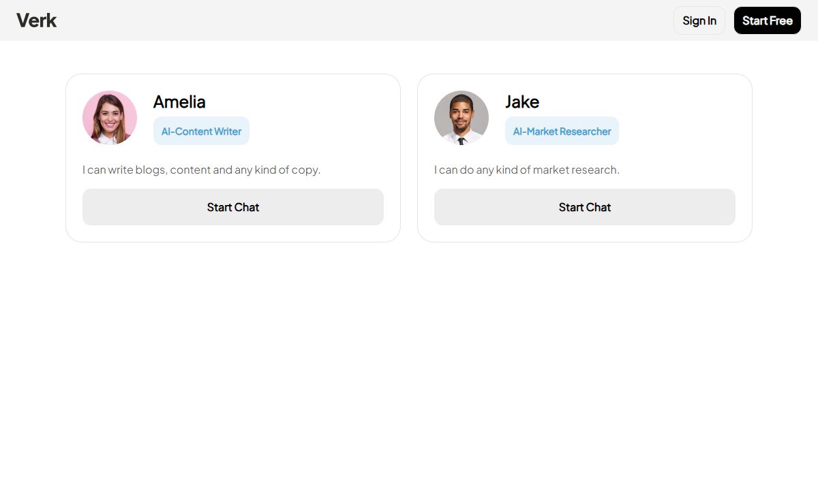Select the AI-Content Writer badge
Image resolution: width=818 pixels, height=504 pixels.
[x=201, y=131]
